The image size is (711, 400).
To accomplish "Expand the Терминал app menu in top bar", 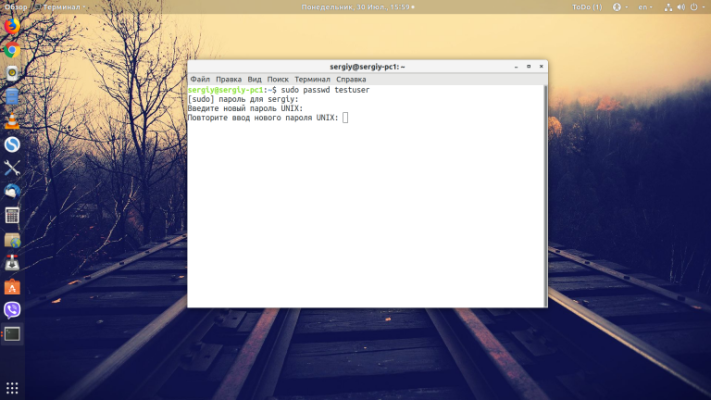I will (61, 7).
